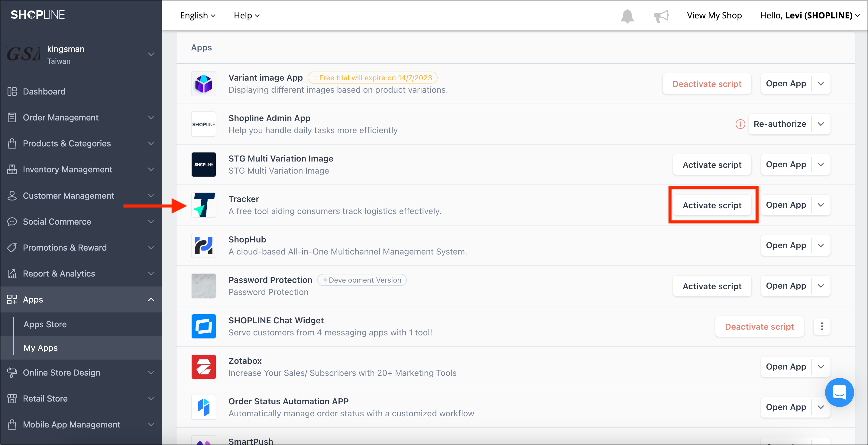
Task: Open the live chat support bubble
Action: pos(839,392)
